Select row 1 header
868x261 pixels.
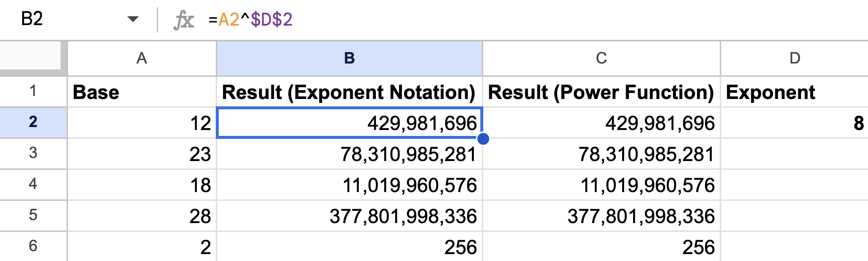(33, 91)
